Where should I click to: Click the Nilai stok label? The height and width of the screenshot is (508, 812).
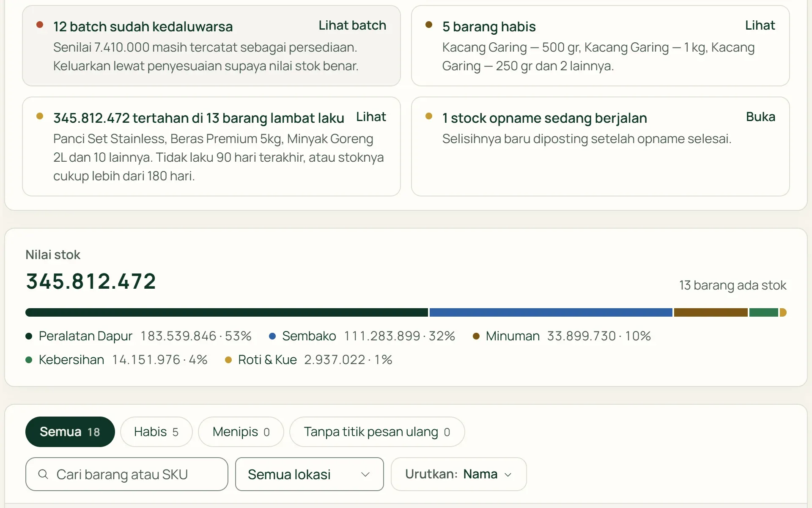pos(53,255)
